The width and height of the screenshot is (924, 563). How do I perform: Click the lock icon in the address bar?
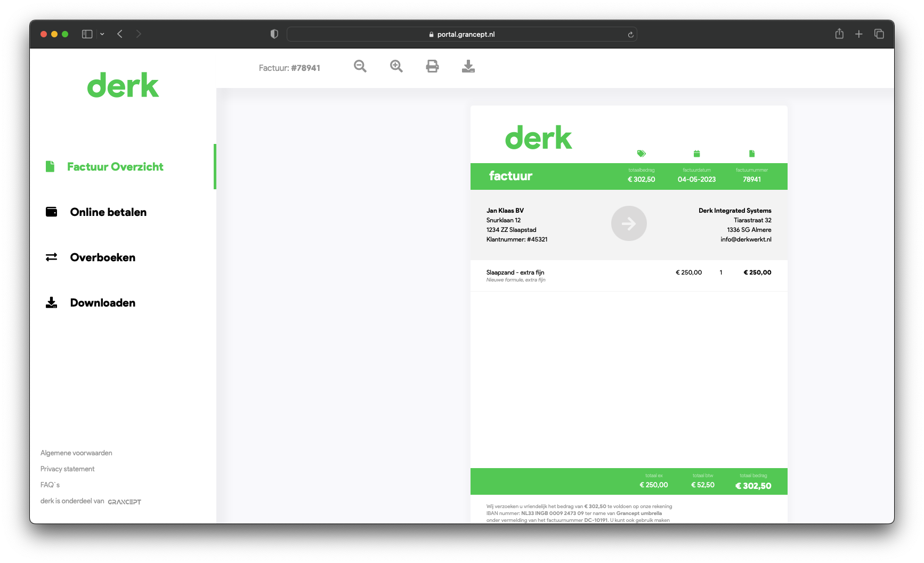(432, 34)
